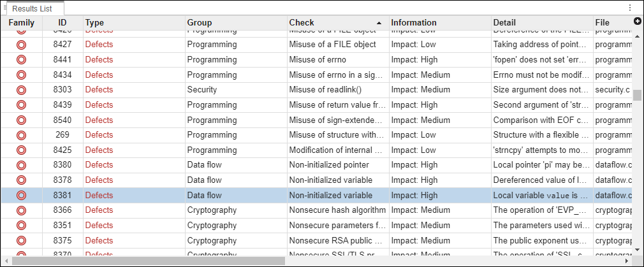Image resolution: width=644 pixels, height=267 pixels.
Task: Click the defect icon for result 8427
Action: click(21, 45)
